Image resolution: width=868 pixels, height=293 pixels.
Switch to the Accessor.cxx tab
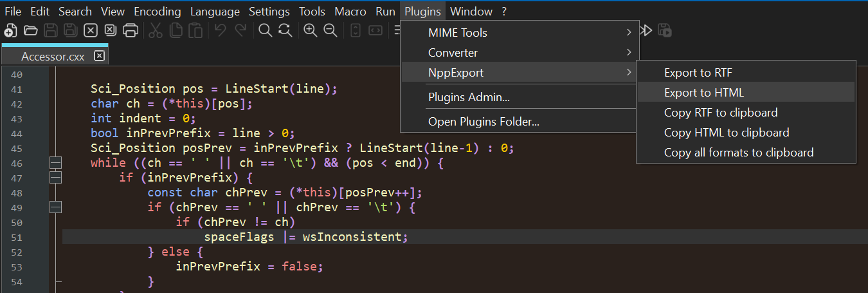53,57
